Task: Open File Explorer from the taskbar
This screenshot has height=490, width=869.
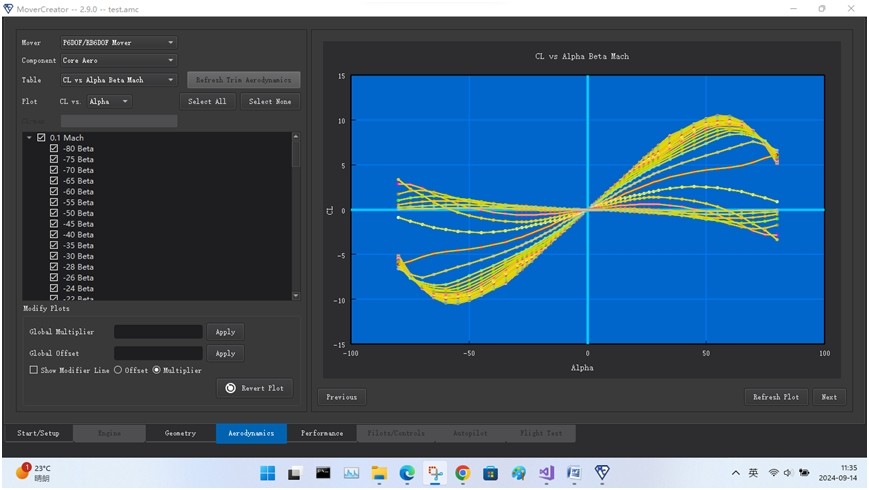Action: (x=379, y=473)
